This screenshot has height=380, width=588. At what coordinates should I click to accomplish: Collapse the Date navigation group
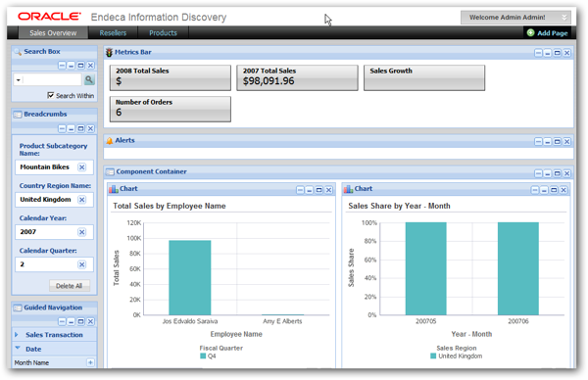pyautogui.click(x=18, y=348)
